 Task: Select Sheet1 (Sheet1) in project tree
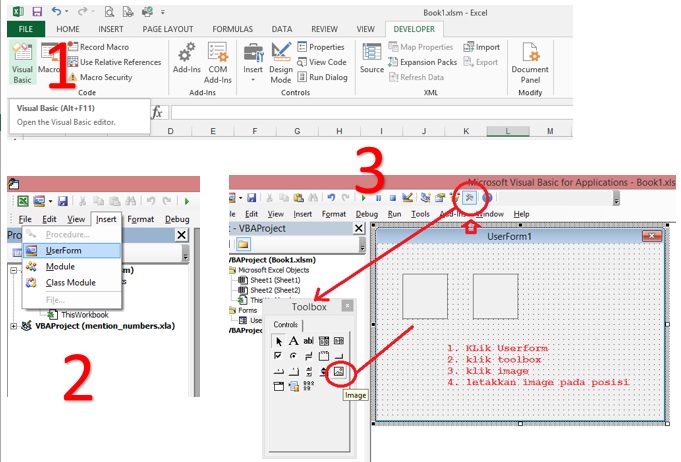[269, 280]
